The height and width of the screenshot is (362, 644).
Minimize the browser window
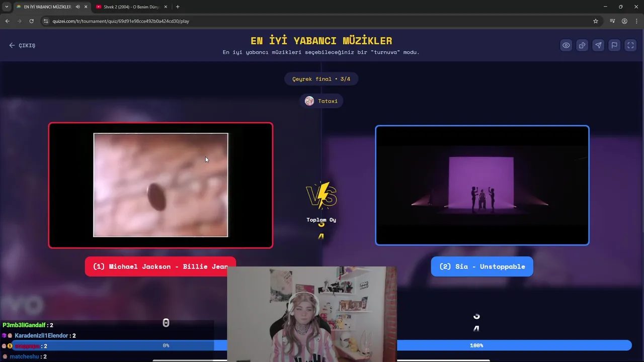click(605, 7)
